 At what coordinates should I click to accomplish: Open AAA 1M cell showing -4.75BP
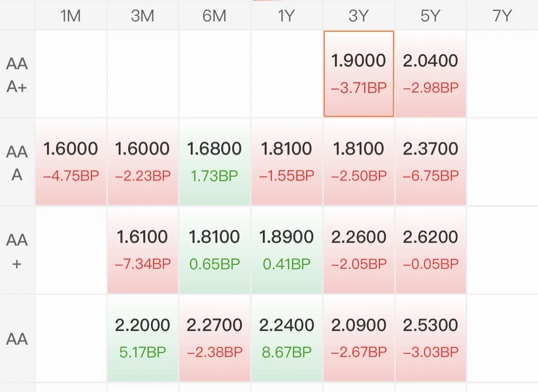pyautogui.click(x=71, y=162)
